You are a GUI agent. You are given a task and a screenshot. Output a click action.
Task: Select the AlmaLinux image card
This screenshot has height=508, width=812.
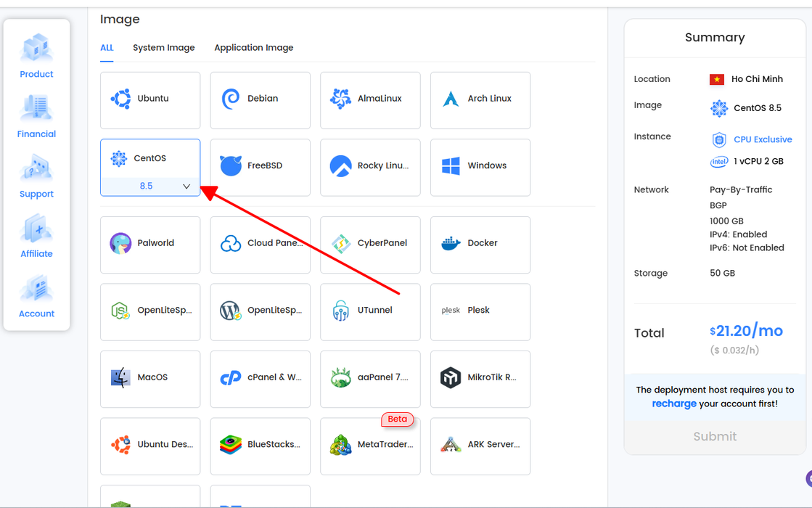click(370, 100)
